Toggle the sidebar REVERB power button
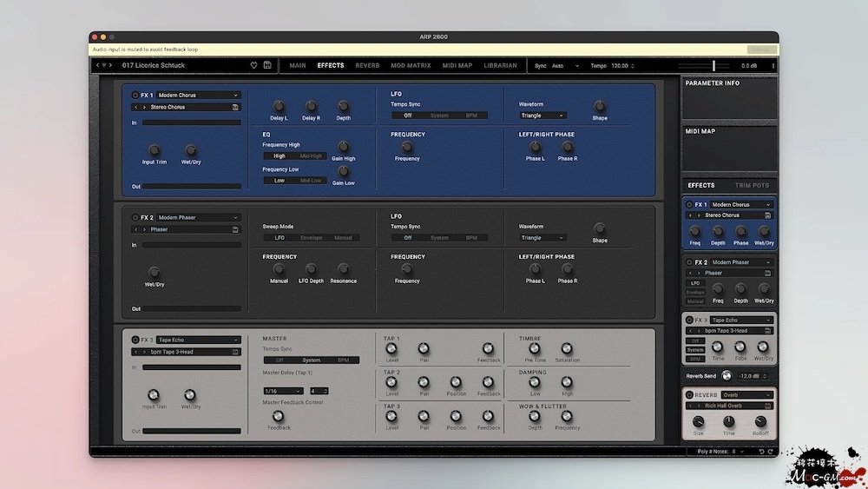Screen dimensions: 868x489 tap(689, 395)
